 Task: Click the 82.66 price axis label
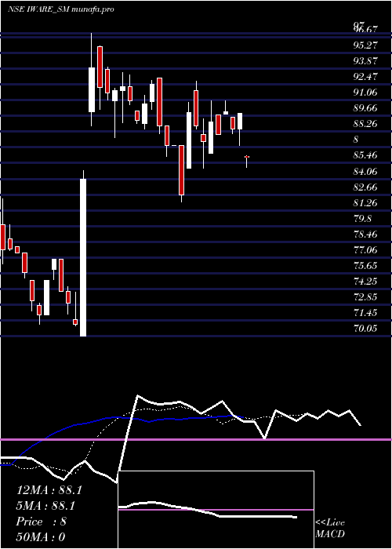click(x=365, y=187)
